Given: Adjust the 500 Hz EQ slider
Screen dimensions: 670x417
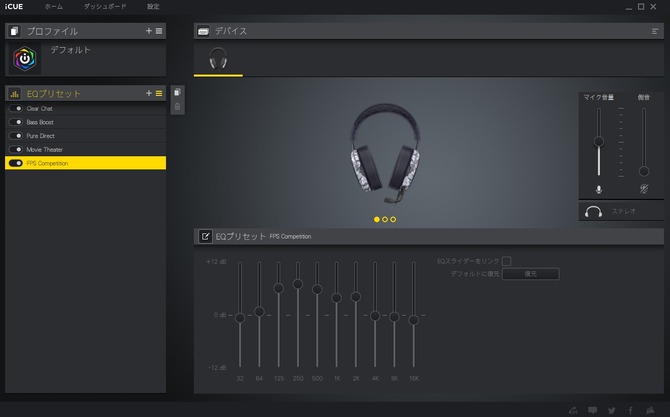Looking at the screenshot, I should (317, 289).
